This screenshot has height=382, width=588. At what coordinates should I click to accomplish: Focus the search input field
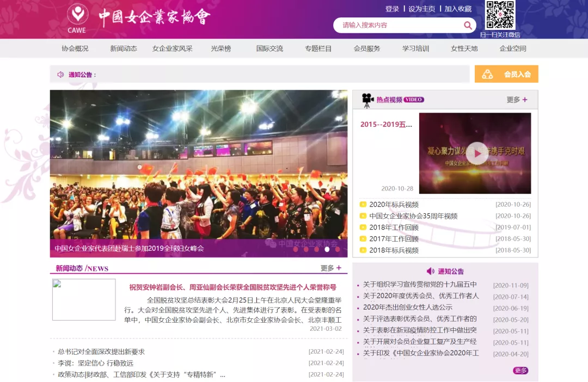(400, 25)
